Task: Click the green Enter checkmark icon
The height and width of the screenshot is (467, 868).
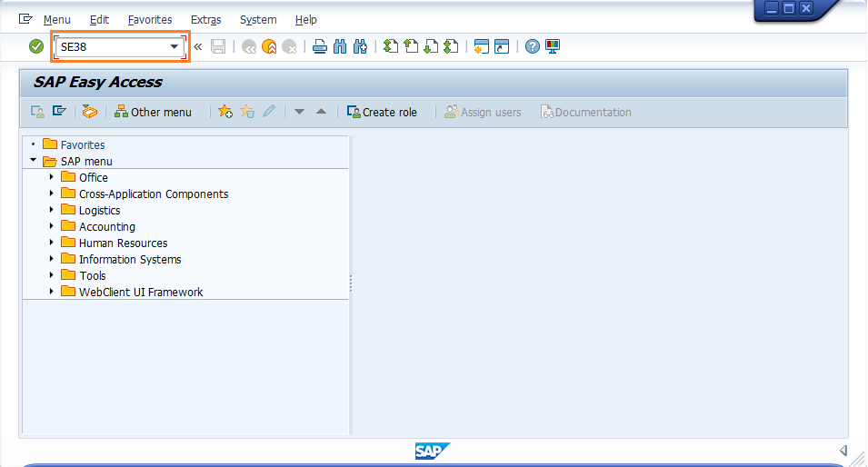Action: (36, 46)
